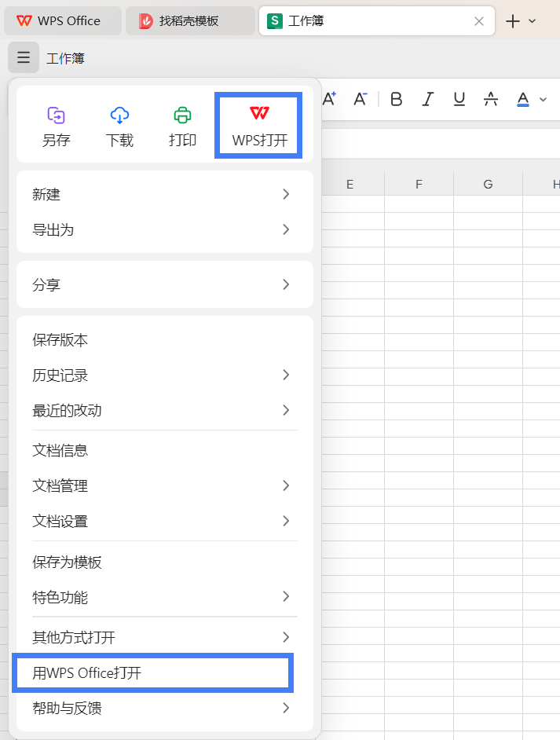
Task: Open the 帮助与反馈 submenu
Action: tap(165, 708)
